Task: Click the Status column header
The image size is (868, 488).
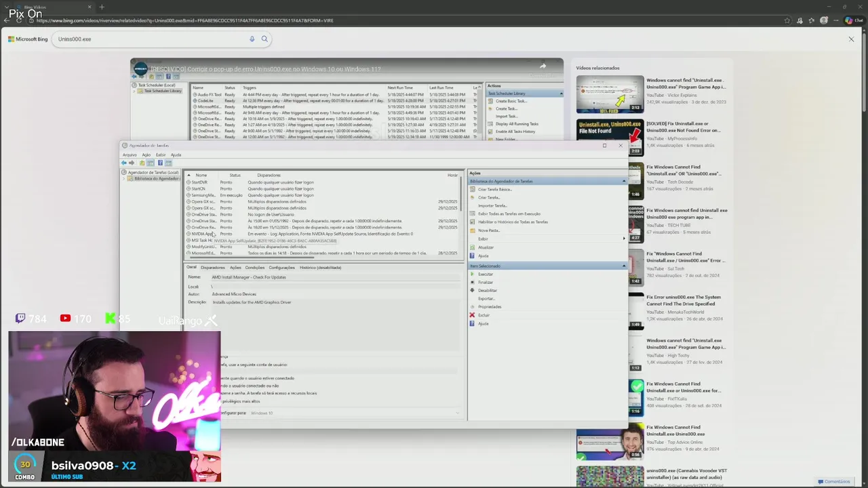Action: pos(235,175)
